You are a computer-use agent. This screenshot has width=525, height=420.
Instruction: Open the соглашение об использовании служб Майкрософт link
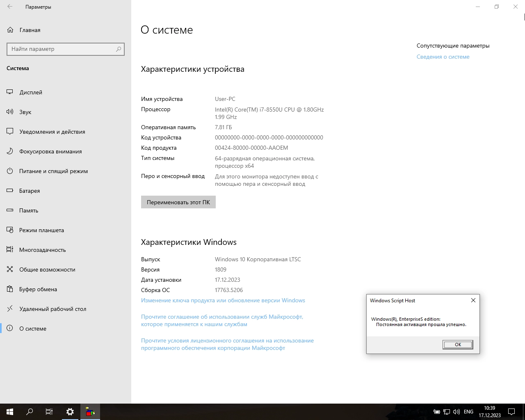[x=222, y=320]
